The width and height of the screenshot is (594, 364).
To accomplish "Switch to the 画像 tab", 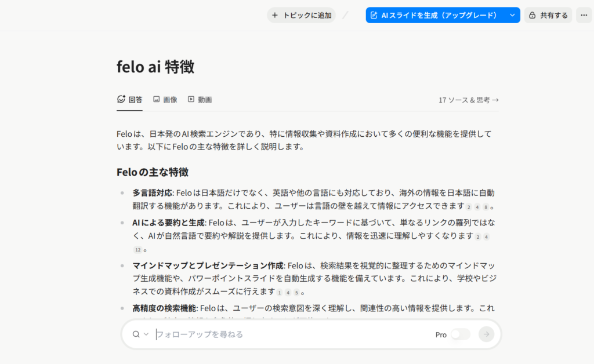I will point(165,100).
